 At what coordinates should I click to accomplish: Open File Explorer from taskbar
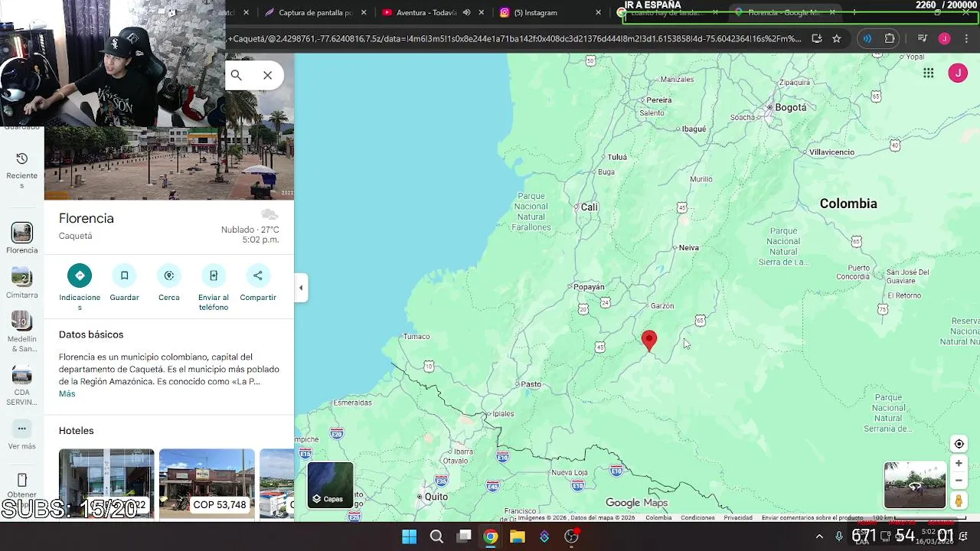pos(518,536)
